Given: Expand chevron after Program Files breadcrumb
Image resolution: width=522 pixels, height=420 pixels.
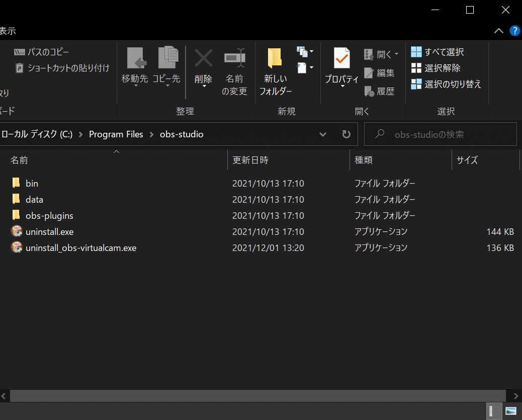Looking at the screenshot, I should [151, 135].
